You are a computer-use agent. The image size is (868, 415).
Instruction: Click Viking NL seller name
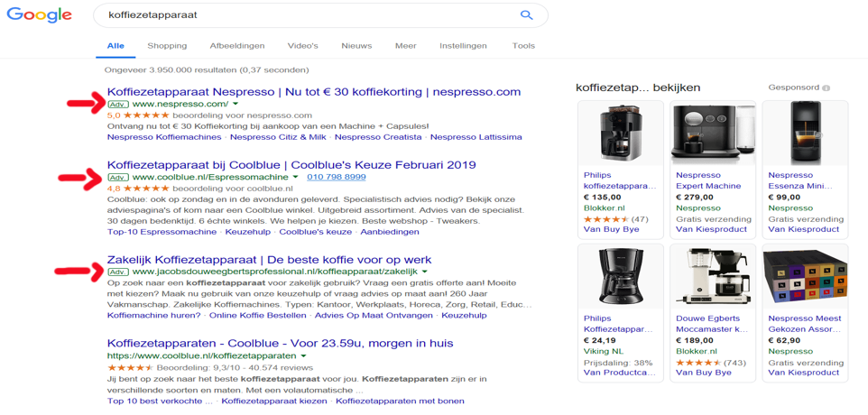click(603, 351)
